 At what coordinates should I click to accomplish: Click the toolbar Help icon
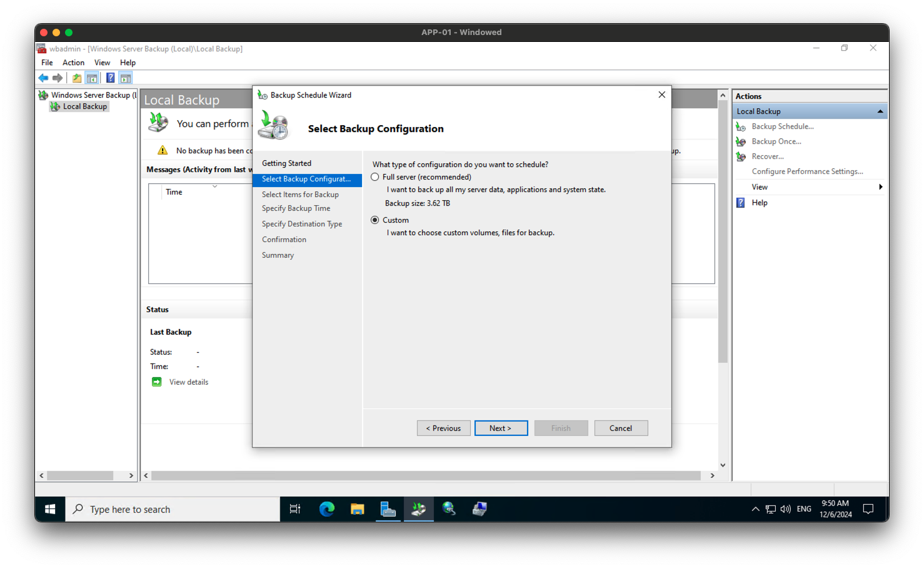pyautogui.click(x=110, y=77)
